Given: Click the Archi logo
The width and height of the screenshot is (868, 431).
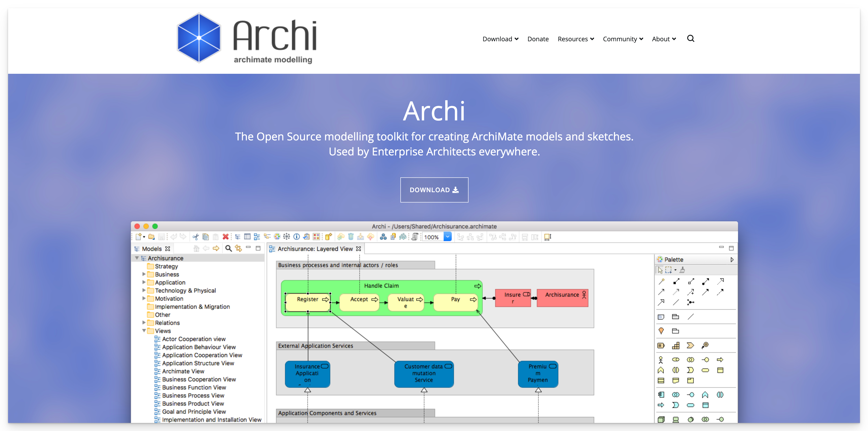Looking at the screenshot, I should coord(247,38).
